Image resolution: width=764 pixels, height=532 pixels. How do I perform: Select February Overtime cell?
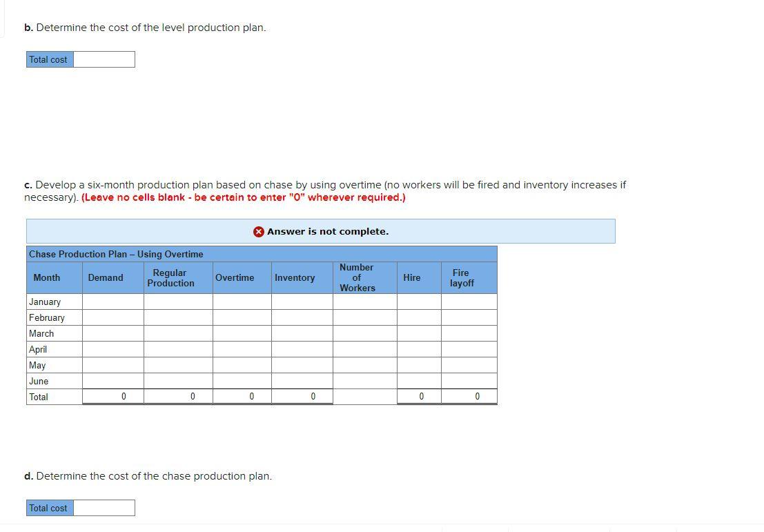242,317
